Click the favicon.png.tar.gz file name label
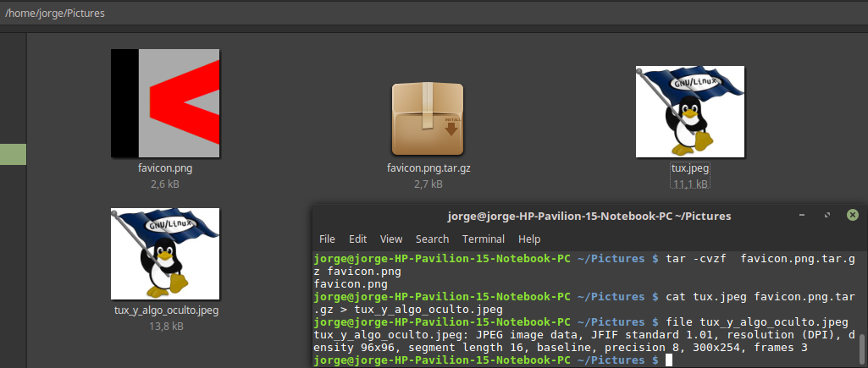This screenshot has width=868, height=368. click(x=428, y=168)
